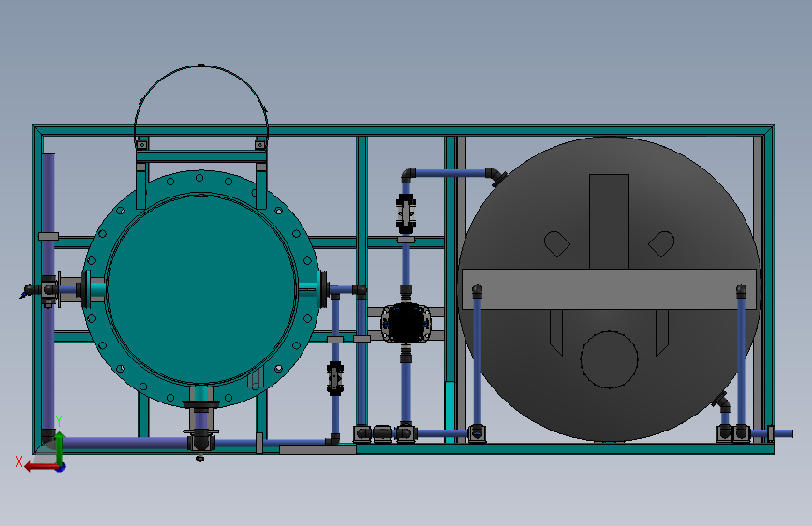Select the gray base plate under lower piping
The width and height of the screenshot is (812, 526).
[x=317, y=449]
